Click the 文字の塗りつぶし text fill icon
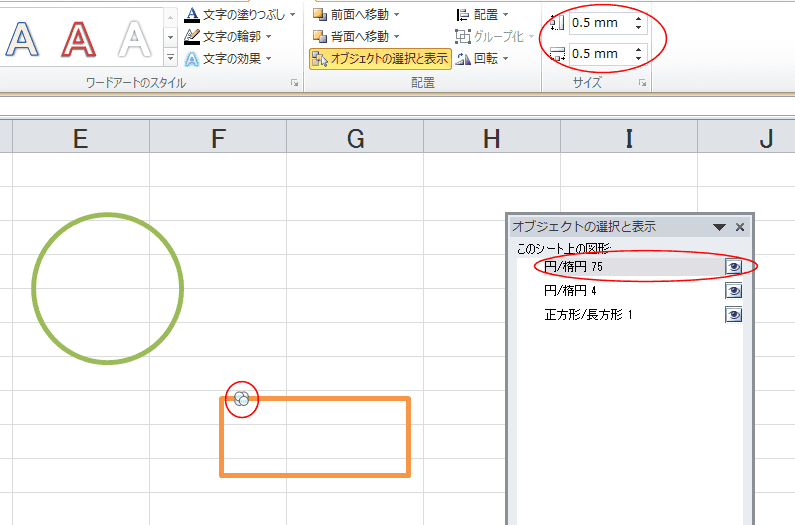795x525 pixels. [192, 15]
